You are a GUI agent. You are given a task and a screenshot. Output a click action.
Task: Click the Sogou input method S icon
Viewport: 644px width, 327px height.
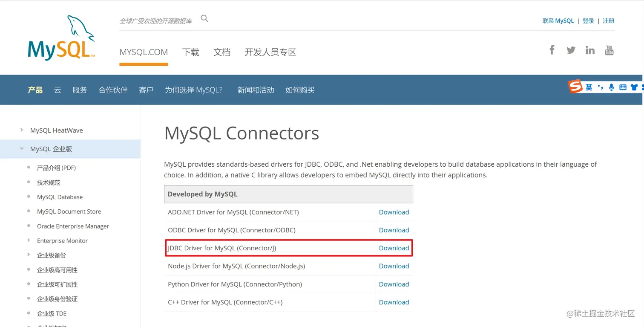575,87
